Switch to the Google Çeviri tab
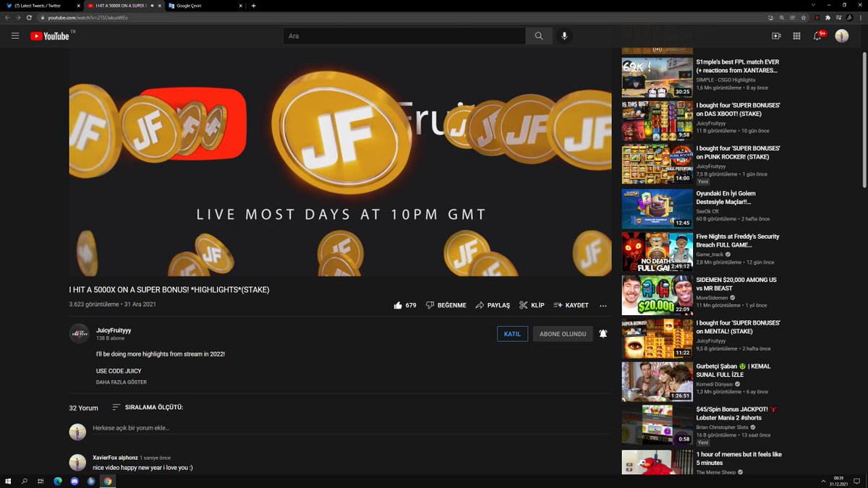The height and width of the screenshot is (488, 868). (x=205, y=6)
